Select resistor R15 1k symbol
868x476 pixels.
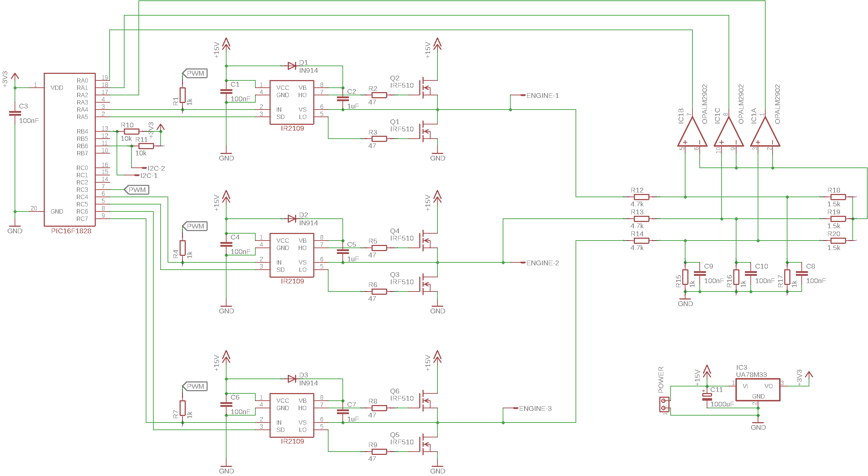685,277
